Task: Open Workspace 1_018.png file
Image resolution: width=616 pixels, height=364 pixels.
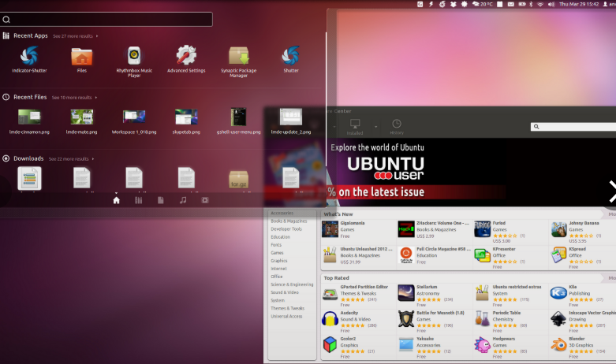Action: tap(134, 121)
